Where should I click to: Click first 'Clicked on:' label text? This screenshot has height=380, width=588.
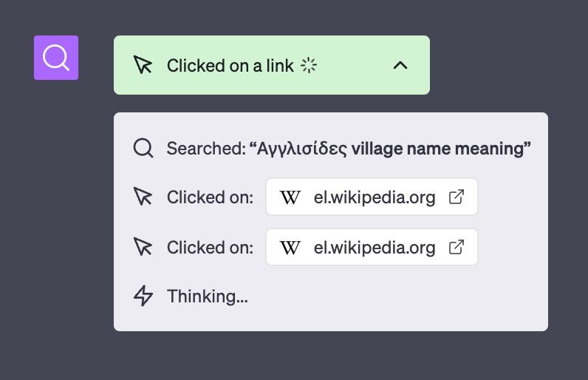[x=210, y=197]
